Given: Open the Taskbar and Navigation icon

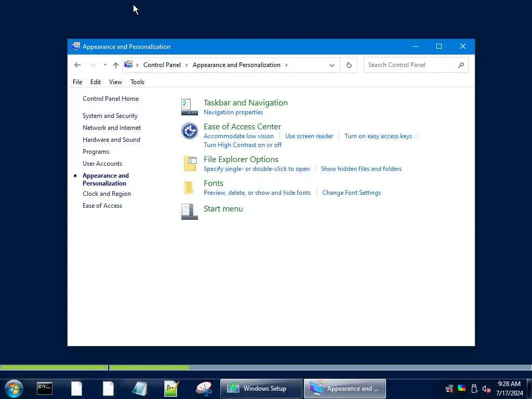Looking at the screenshot, I should coord(189,107).
